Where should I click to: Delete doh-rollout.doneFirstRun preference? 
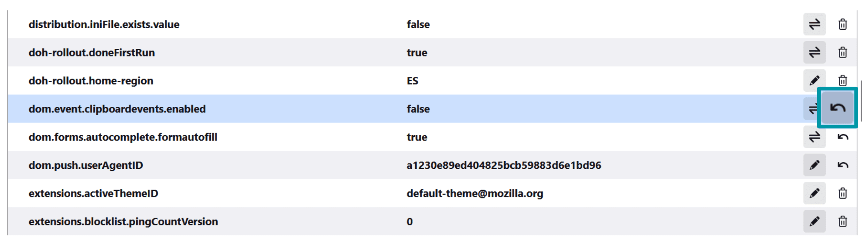(x=843, y=53)
